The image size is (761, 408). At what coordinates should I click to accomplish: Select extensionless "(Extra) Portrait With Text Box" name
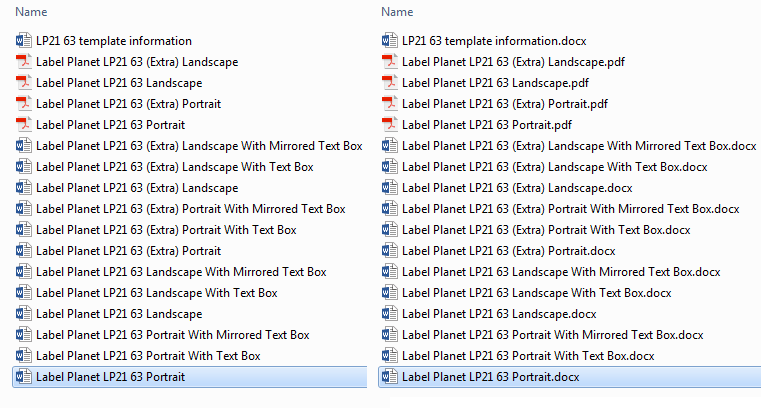pos(166,230)
